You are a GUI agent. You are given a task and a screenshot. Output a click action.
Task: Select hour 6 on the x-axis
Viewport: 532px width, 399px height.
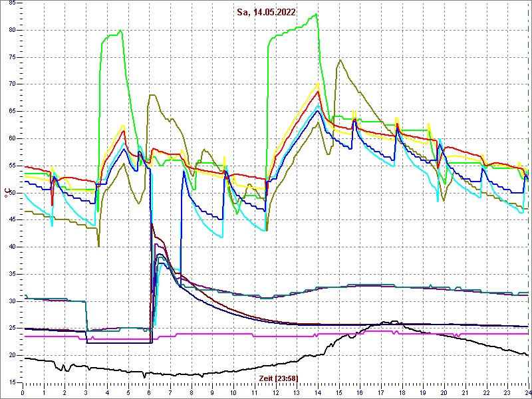(x=150, y=392)
